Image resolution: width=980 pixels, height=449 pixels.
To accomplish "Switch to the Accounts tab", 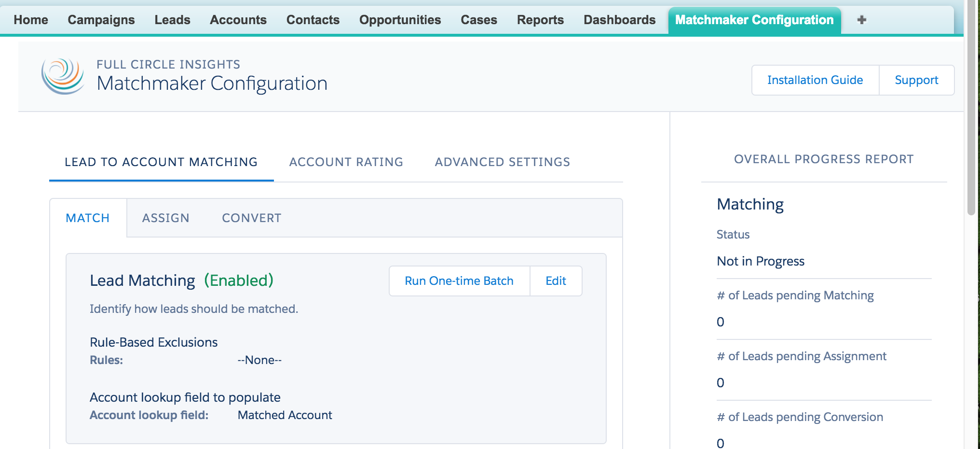I will tap(238, 20).
